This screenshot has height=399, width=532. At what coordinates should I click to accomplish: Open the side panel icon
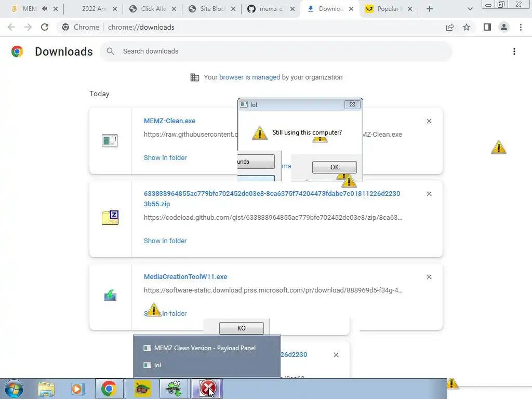pos(487,27)
